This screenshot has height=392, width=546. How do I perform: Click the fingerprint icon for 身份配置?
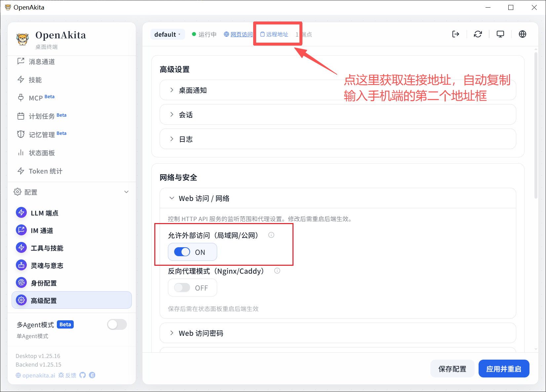point(21,283)
